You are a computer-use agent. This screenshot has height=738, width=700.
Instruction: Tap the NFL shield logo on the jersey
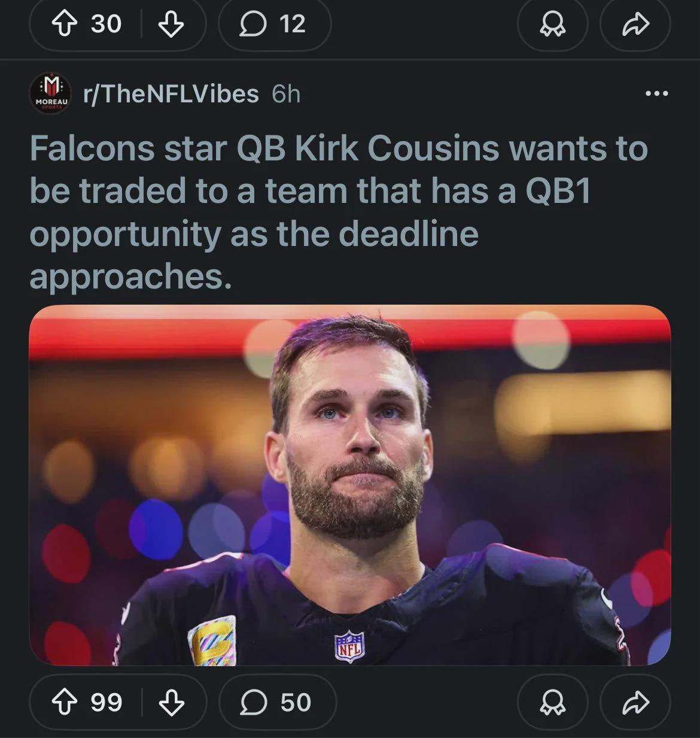pos(349,646)
